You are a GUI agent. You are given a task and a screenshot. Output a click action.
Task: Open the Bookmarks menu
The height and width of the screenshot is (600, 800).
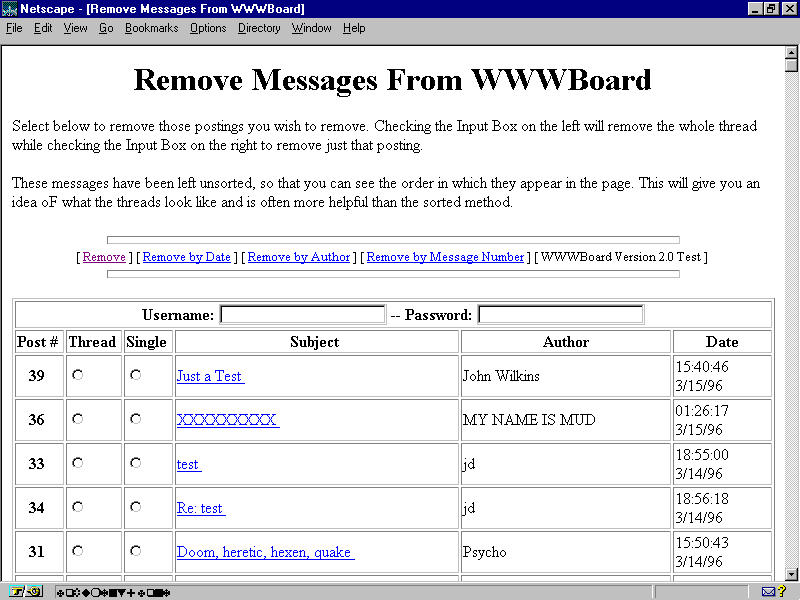151,28
